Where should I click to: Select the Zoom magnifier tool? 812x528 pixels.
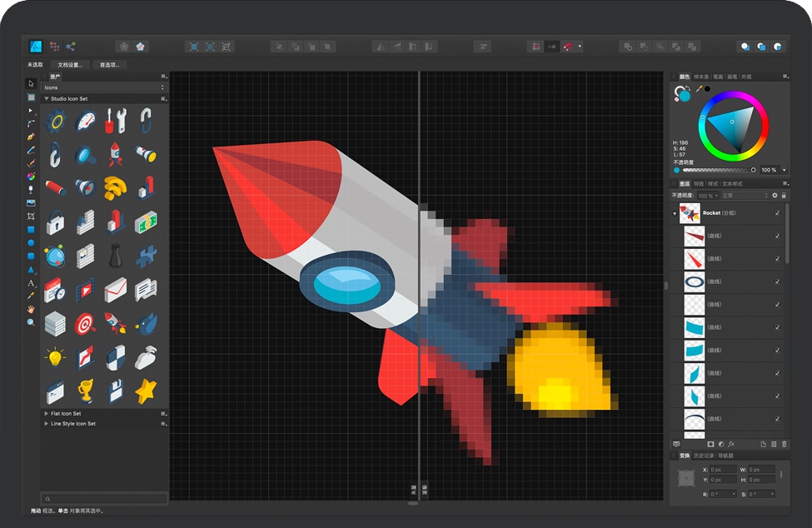click(31, 322)
